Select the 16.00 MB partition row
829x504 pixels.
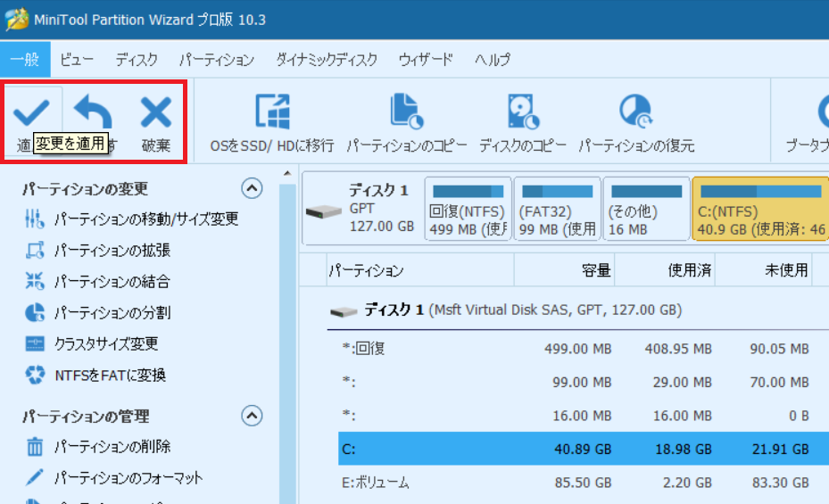click(x=584, y=416)
